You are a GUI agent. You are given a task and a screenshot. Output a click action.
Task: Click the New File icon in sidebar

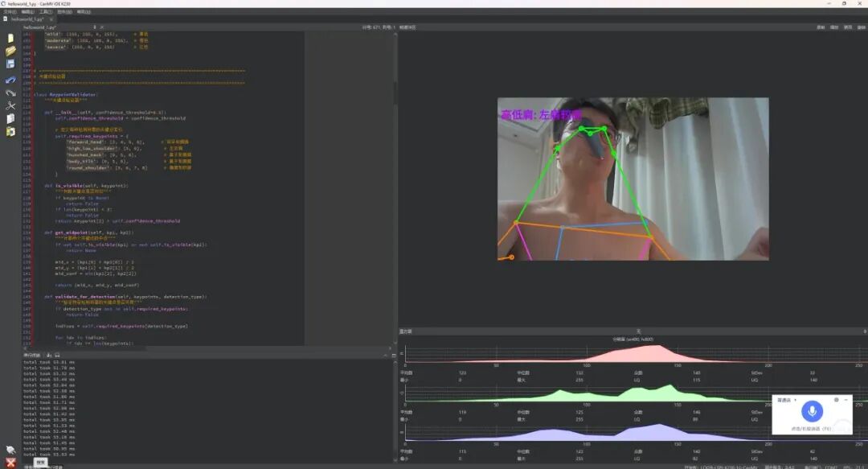(10, 38)
